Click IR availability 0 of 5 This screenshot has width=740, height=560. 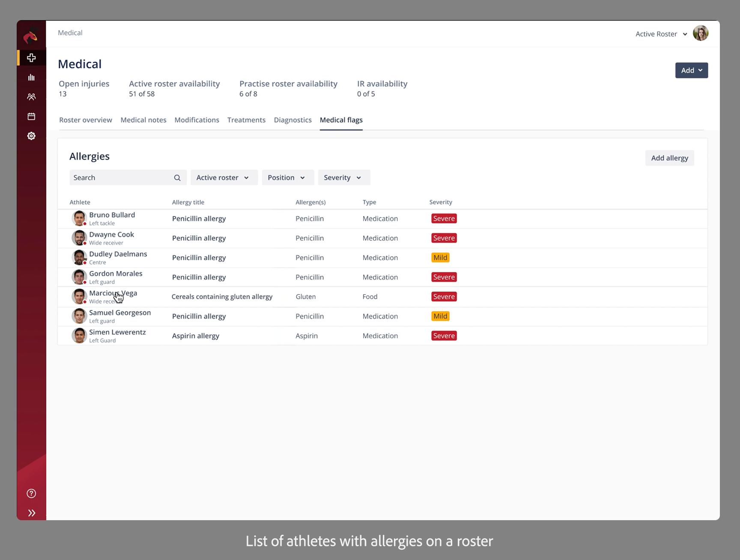[382, 89]
